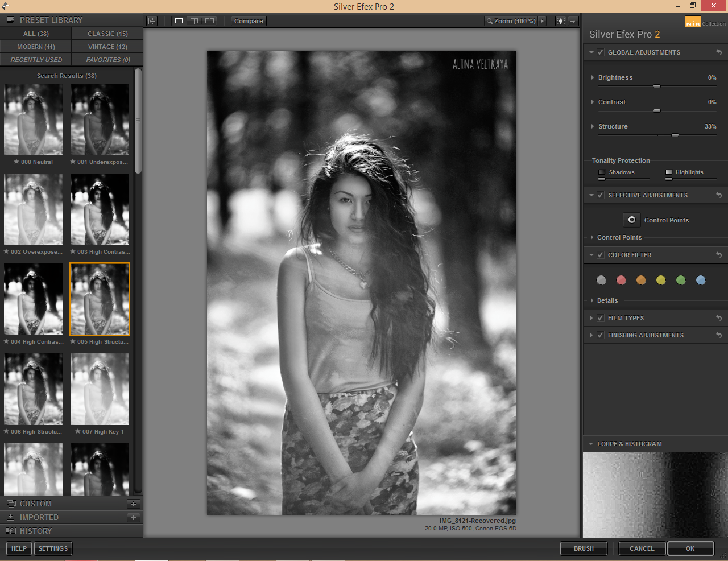Select split preview view mode
728x561 pixels.
(x=194, y=21)
